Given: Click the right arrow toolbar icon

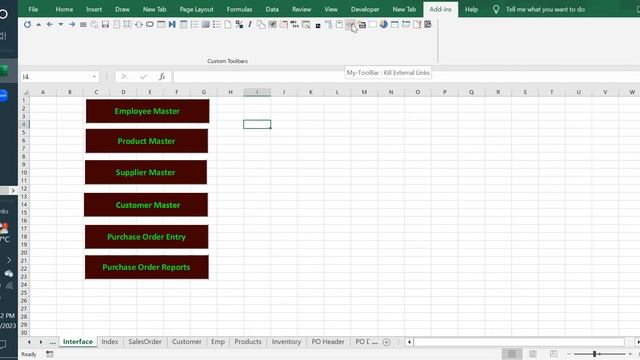Looking at the screenshot, I should (x=72, y=24).
